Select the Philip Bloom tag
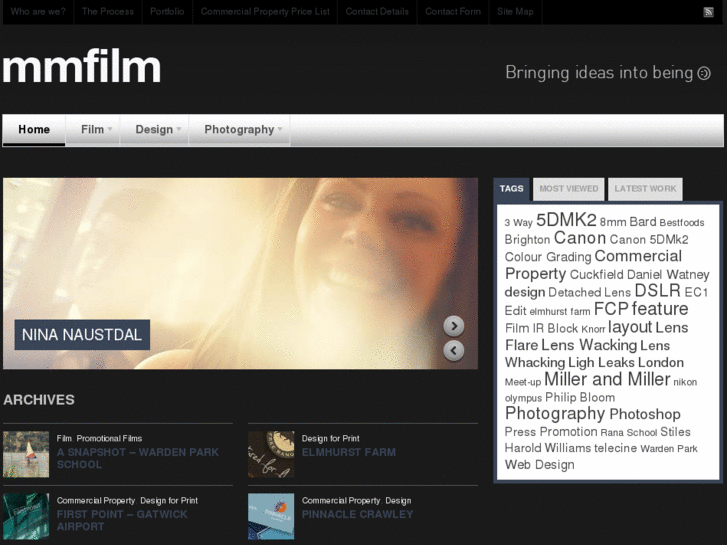The height and width of the screenshot is (545, 727). click(x=580, y=398)
